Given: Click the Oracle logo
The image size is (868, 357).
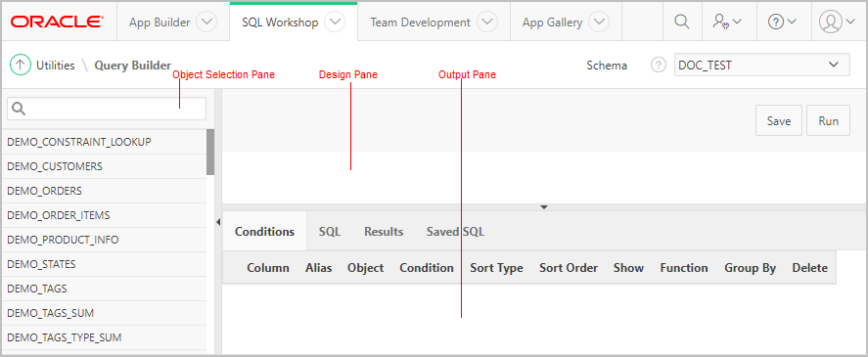Looking at the screenshot, I should pos(57,22).
